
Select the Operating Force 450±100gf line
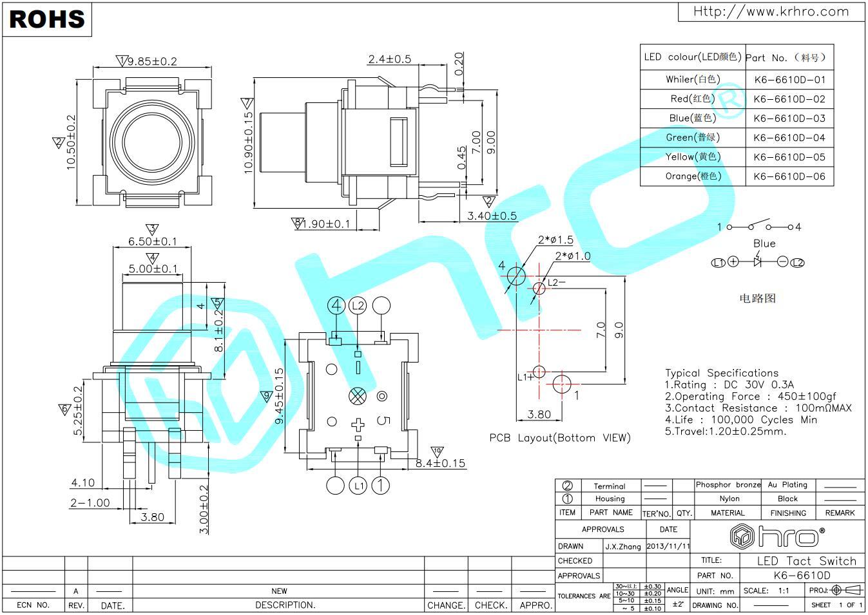pyautogui.click(x=751, y=396)
